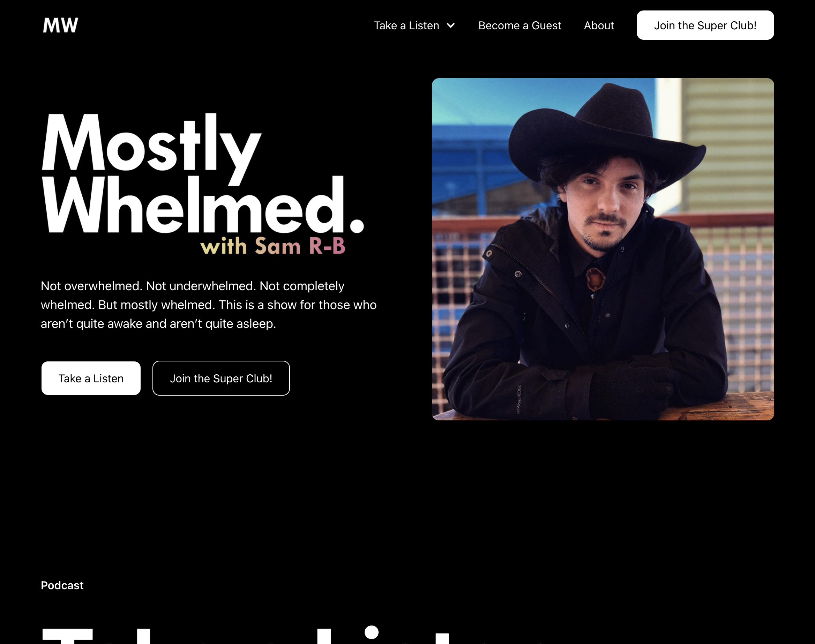Open the photo of Sam in cowboy hat
Screen dimensions: 815x644
pos(603,249)
